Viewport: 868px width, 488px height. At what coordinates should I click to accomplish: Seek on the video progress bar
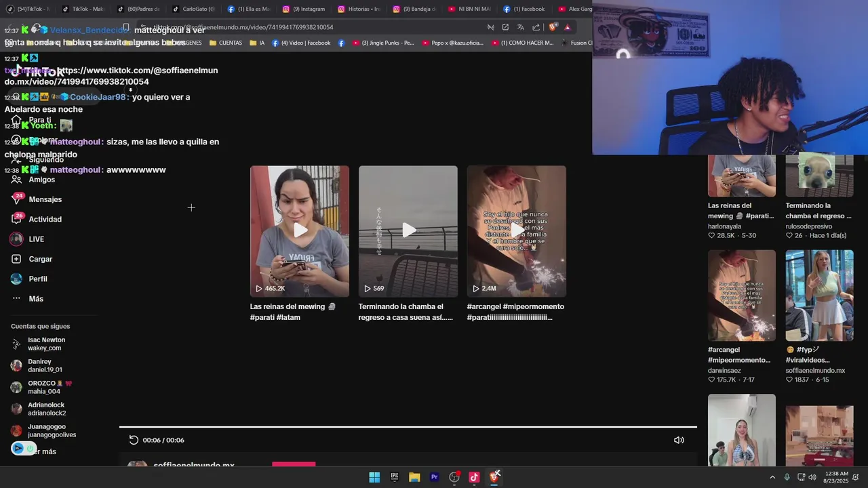coord(408,427)
